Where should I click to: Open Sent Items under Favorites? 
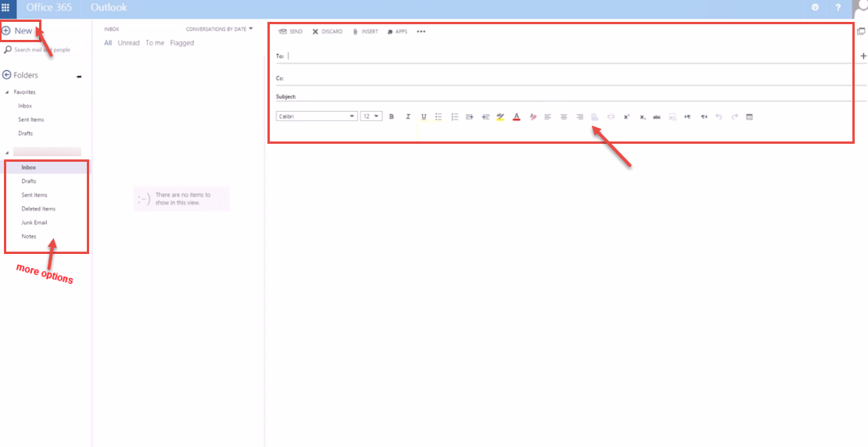point(31,120)
